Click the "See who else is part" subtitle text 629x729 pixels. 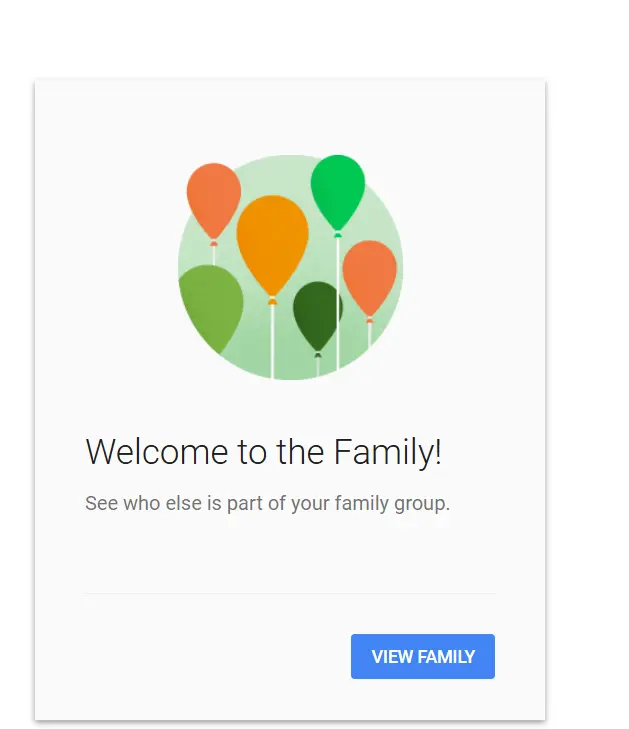point(267,503)
